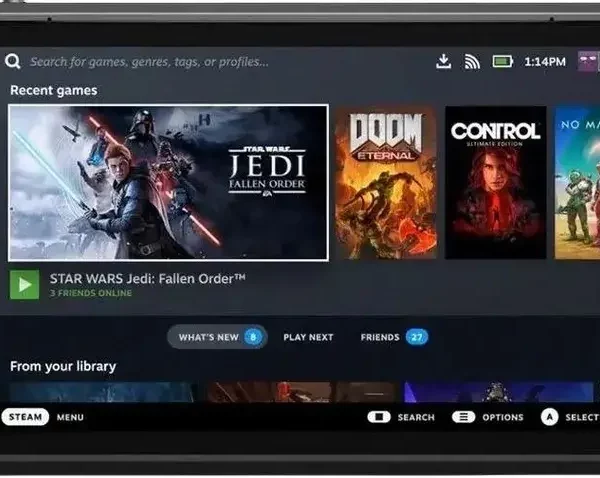Open the purple profile avatar
Screen dimensions: 600x478
(589, 62)
